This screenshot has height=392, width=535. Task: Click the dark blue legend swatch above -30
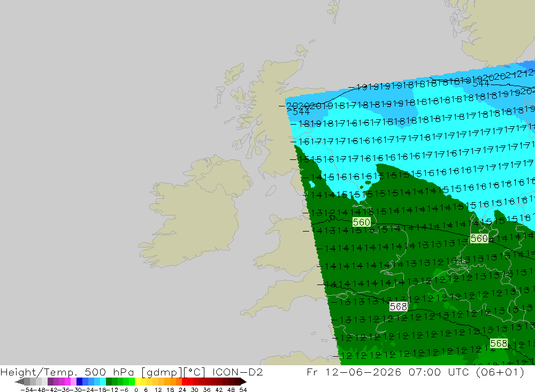tap(80, 381)
